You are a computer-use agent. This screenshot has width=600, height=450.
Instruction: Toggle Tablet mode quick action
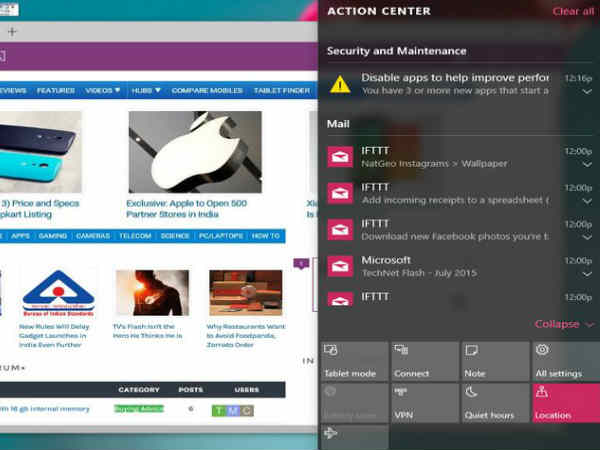click(354, 361)
